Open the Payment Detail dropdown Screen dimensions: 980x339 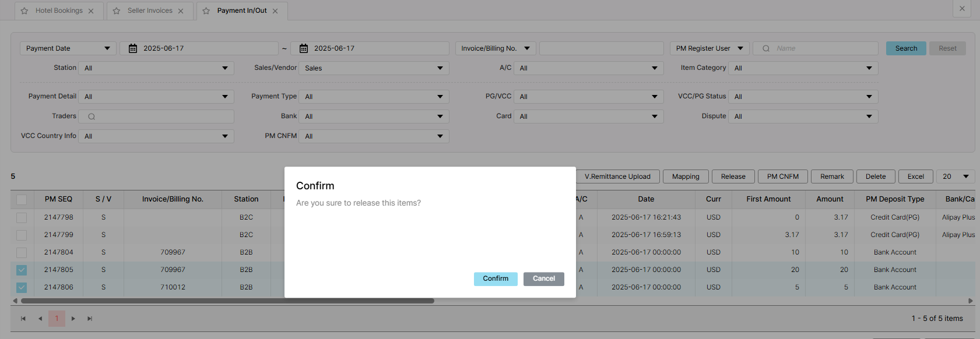coord(156,97)
